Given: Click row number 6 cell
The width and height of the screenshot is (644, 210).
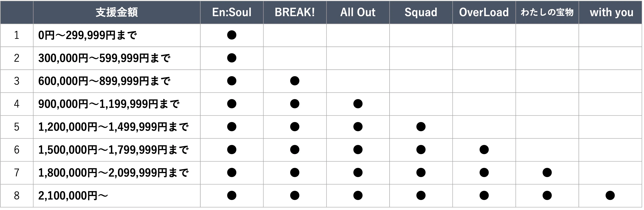Looking at the screenshot, I should pyautogui.click(x=16, y=150).
